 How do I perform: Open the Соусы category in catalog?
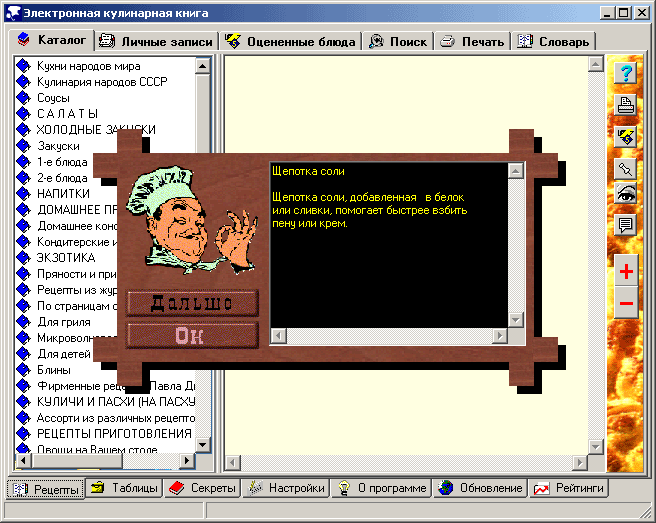pyautogui.click(x=53, y=98)
